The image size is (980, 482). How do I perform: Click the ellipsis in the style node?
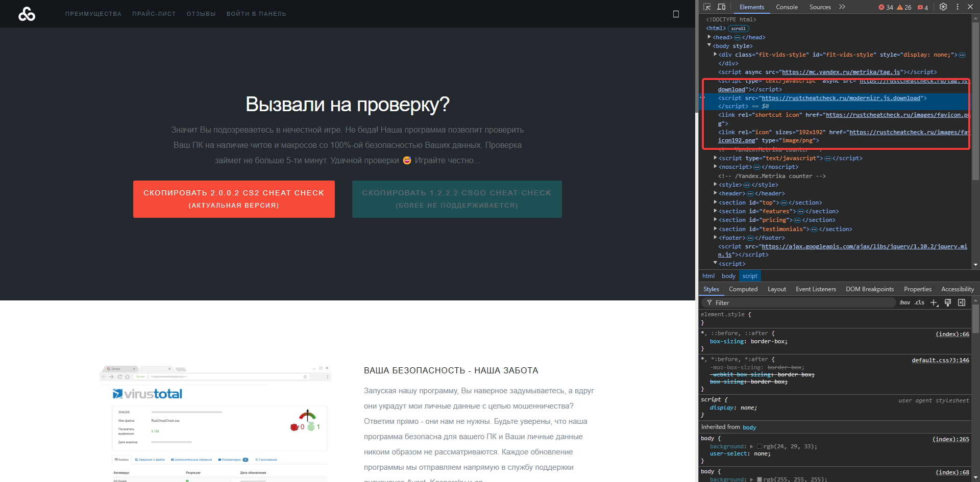(747, 185)
